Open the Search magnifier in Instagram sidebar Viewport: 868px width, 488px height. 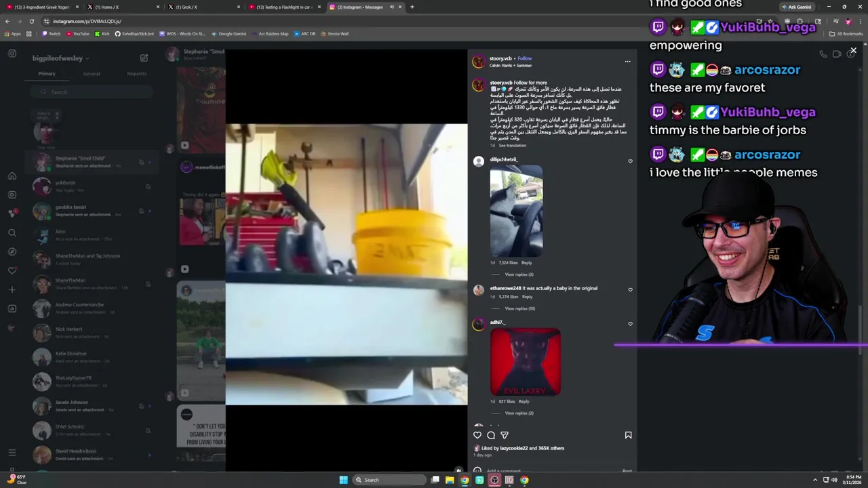(12, 232)
